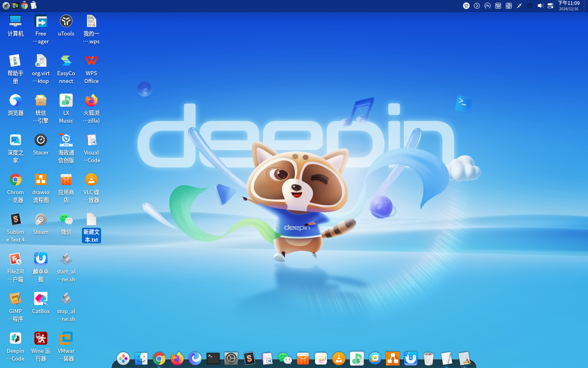The height and width of the screenshot is (368, 588).
Task: Launch Firefox from the dock
Action: point(177,359)
